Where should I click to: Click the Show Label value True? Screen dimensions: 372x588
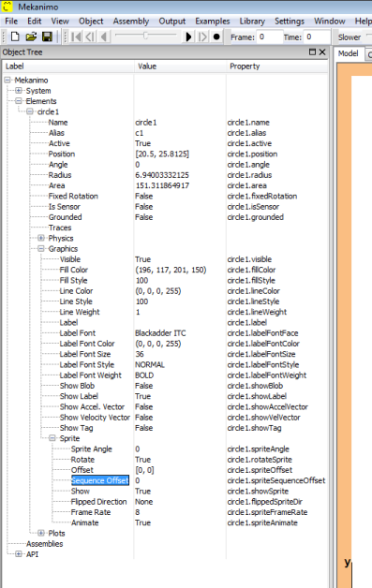tap(142, 396)
